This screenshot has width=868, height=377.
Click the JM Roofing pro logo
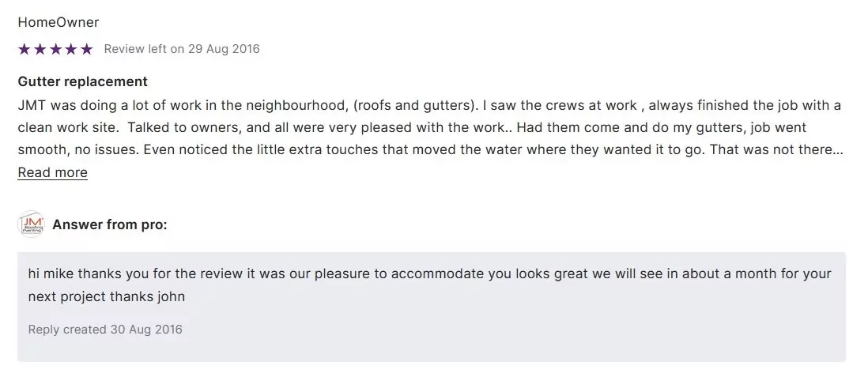pyautogui.click(x=31, y=224)
